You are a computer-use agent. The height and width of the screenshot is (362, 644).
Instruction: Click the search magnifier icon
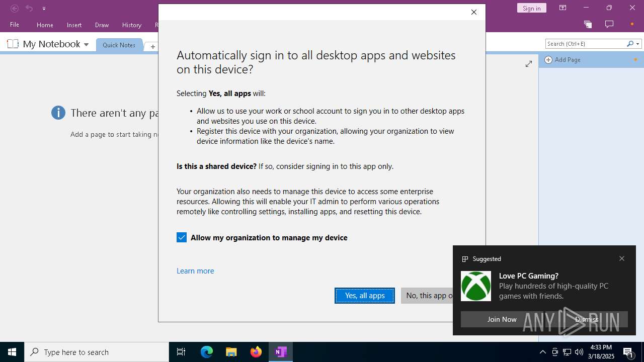coord(630,44)
